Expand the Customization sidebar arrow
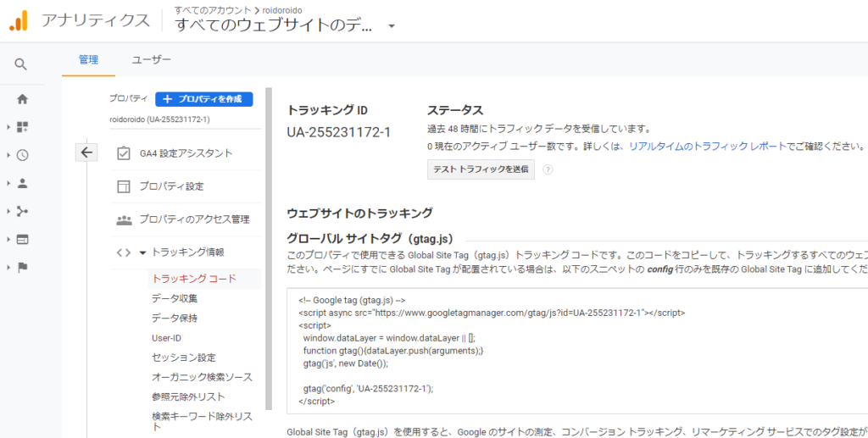The width and height of the screenshot is (868, 438). click(8, 128)
